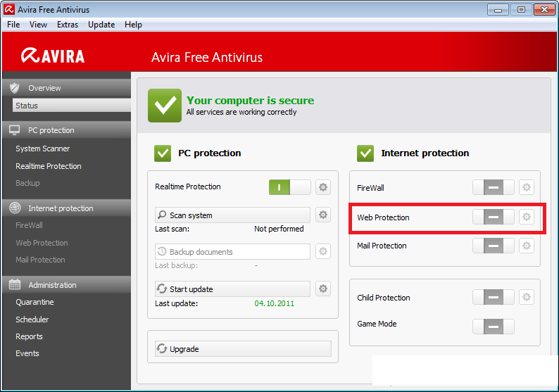Viewport: 559px width, 392px height.
Task: Open FireWall settings gear
Action: [x=527, y=187]
